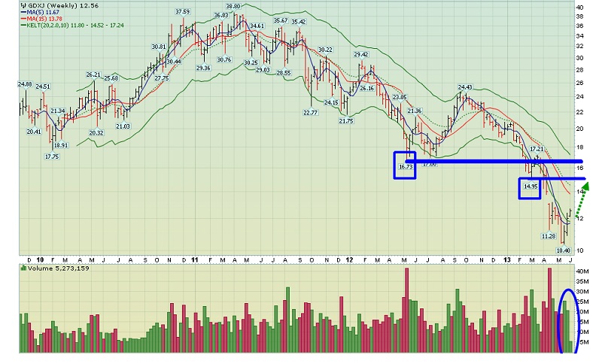The image size is (602, 364).
Task: Click the 35.67 price label
Action: pyautogui.click(x=280, y=20)
